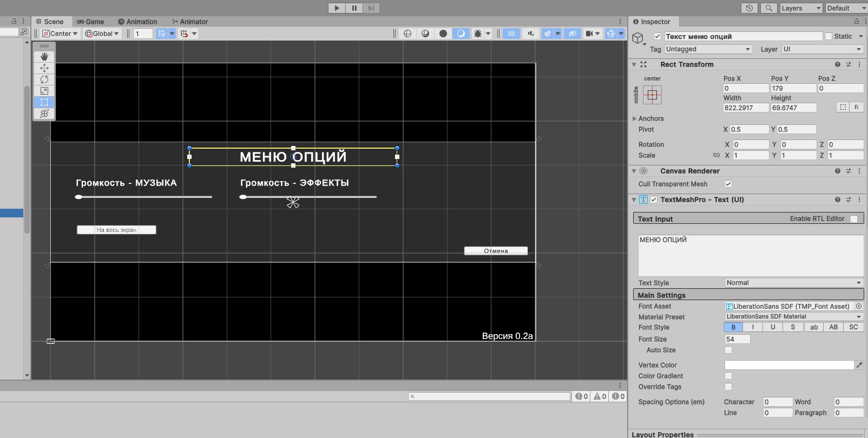Click the Отмена button in the scene

click(x=496, y=250)
